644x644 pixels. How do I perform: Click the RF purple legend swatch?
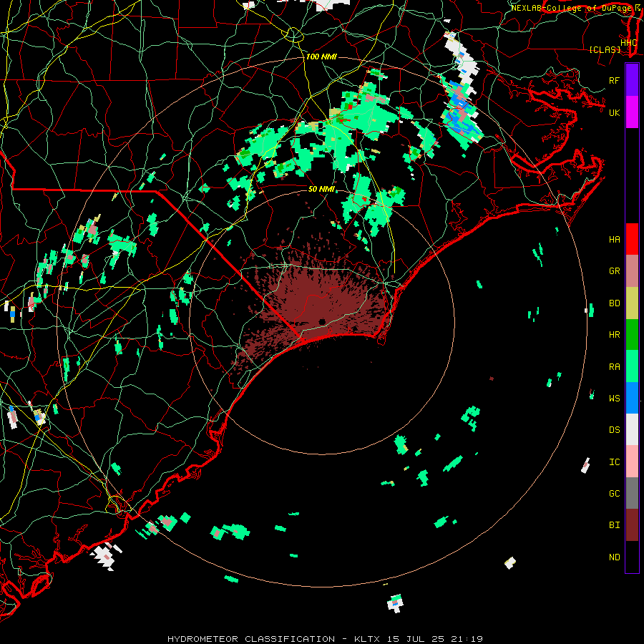tap(632, 80)
